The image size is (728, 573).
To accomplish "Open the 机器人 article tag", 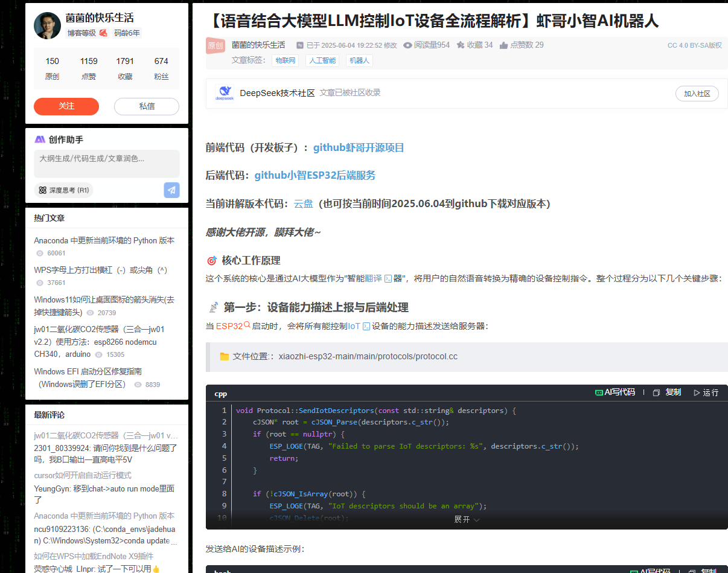I will pyautogui.click(x=360, y=60).
